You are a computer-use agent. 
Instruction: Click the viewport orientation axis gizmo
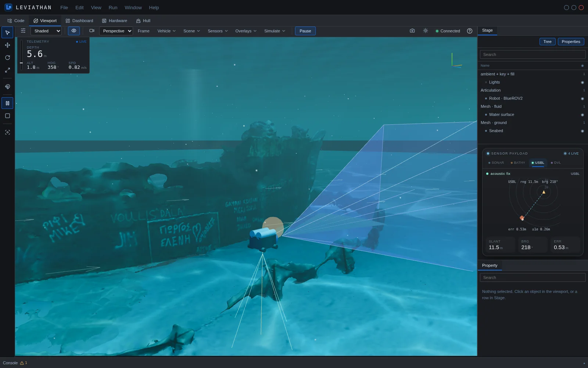456,61
